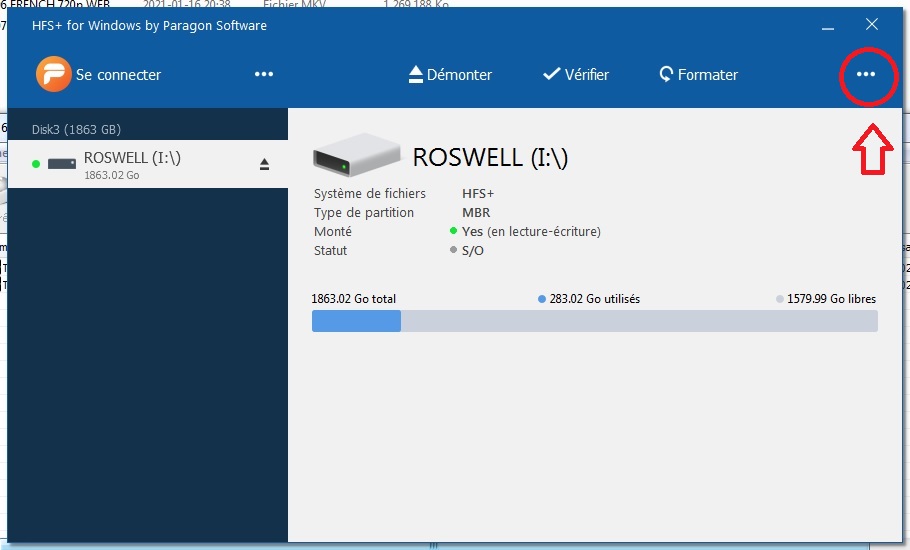
Task: Select the ROSWELL (I:\) volume in the sidebar
Action: (148, 164)
